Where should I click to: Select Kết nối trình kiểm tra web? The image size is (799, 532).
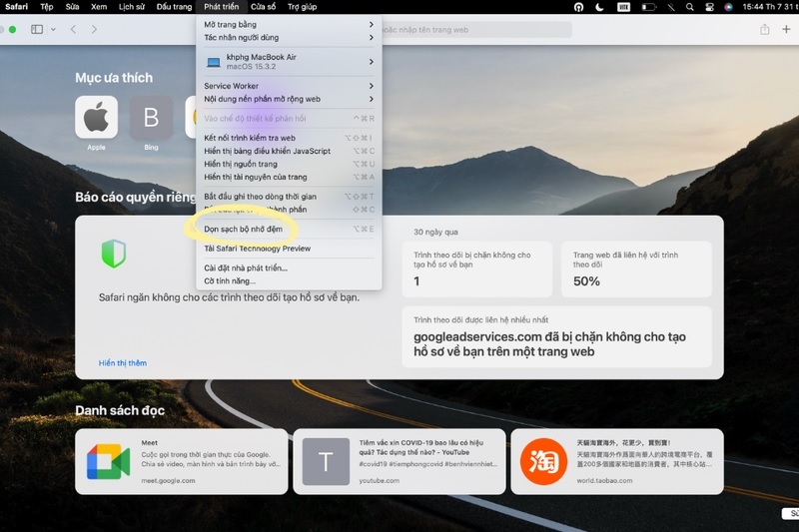(289, 138)
